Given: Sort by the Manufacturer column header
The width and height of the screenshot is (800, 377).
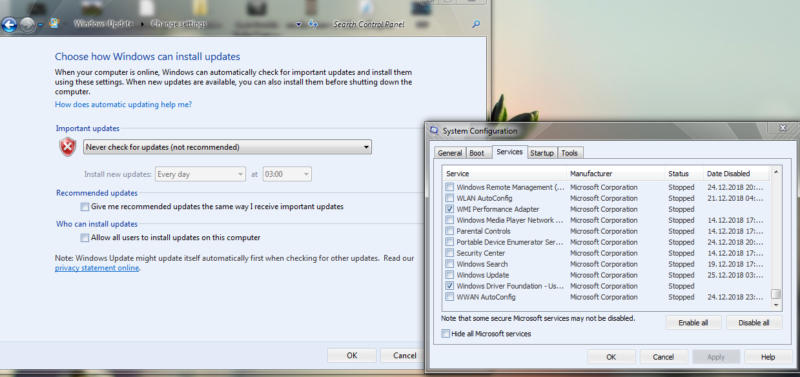Looking at the screenshot, I should coord(615,173).
